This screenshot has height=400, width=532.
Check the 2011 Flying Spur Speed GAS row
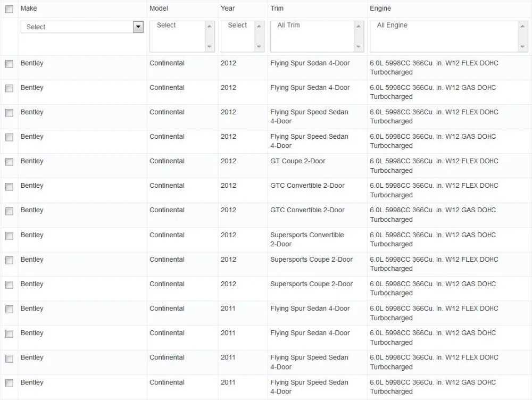[9, 383]
